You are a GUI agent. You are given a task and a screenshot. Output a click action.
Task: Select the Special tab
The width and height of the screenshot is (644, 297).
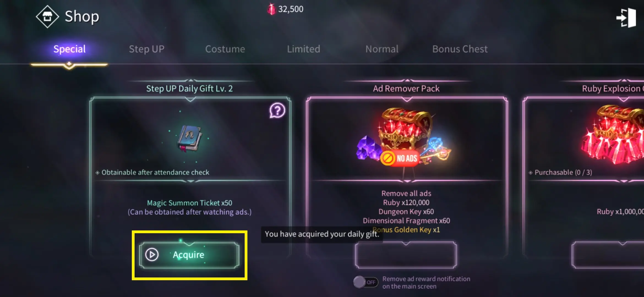point(69,49)
